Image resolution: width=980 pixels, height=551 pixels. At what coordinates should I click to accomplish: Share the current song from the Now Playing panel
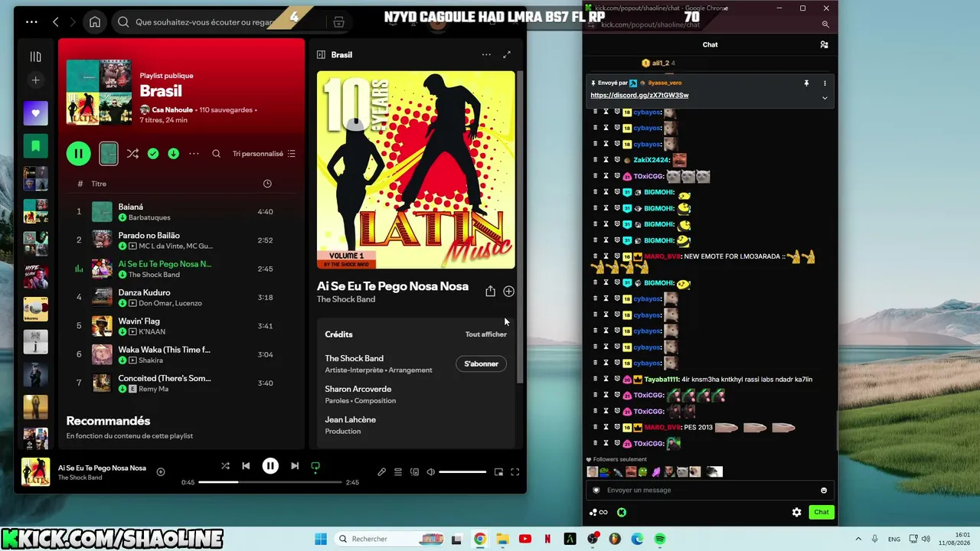(x=490, y=291)
